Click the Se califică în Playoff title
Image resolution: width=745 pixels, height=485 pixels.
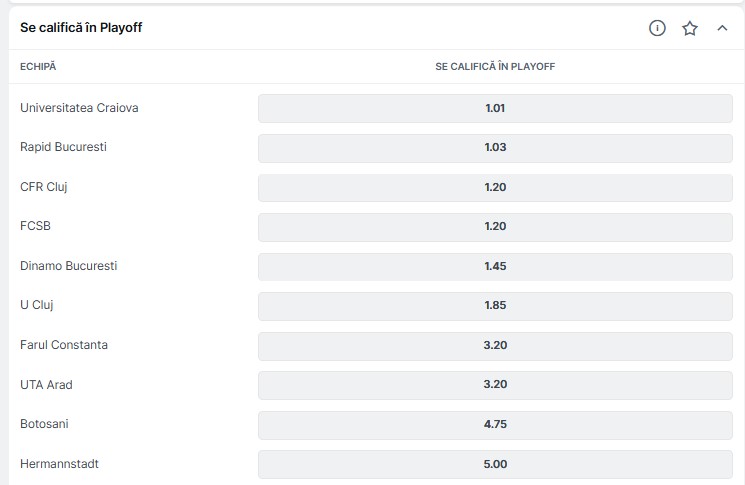pyautogui.click(x=81, y=28)
